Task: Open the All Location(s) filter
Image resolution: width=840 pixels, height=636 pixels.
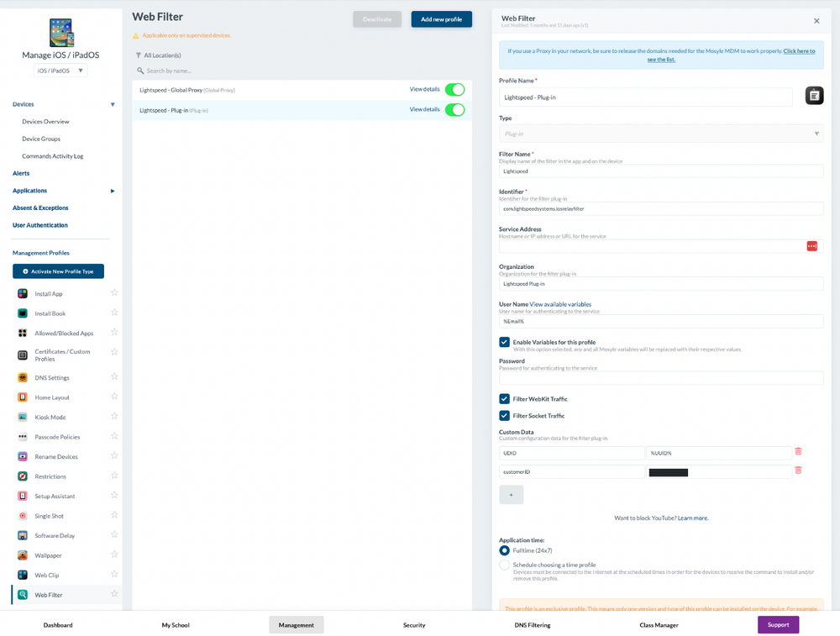Action: [x=159, y=55]
